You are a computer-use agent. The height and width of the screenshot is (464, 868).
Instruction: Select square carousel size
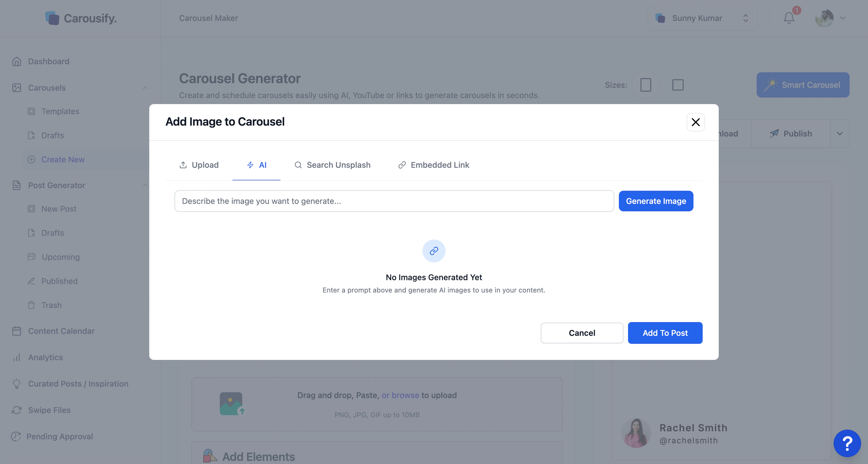678,85
